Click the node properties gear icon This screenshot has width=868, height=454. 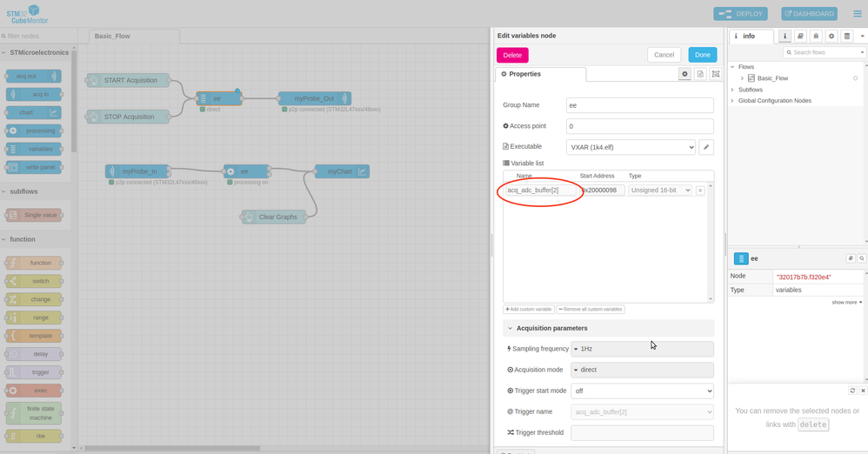click(x=684, y=74)
